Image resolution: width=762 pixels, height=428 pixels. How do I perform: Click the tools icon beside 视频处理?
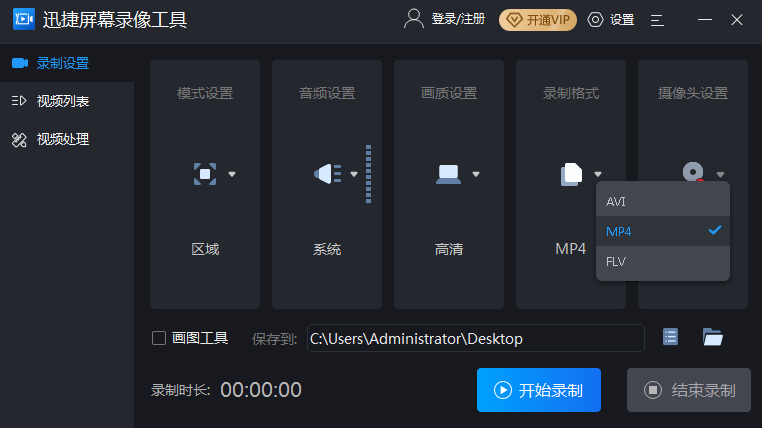point(19,140)
